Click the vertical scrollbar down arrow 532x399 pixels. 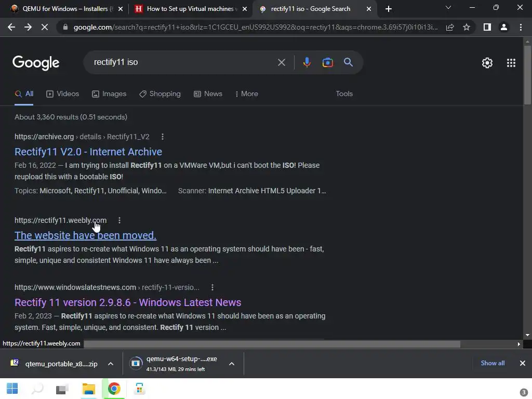click(x=527, y=335)
